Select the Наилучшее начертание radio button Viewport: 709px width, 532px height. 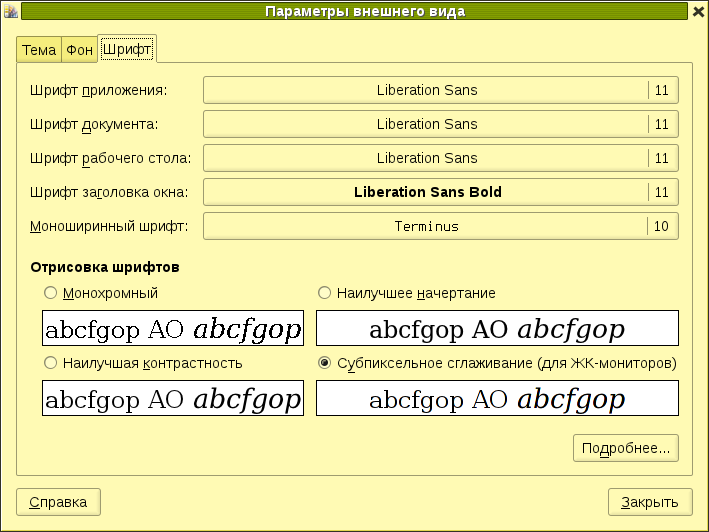(324, 293)
